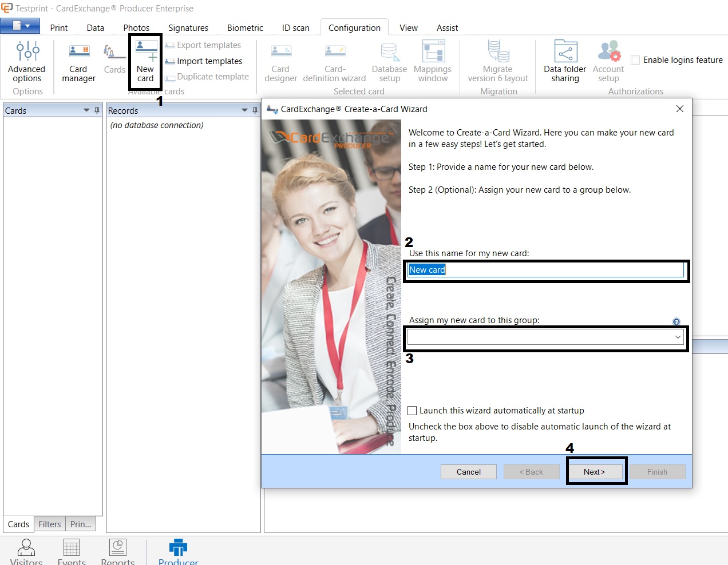Open the Card designer
The image size is (728, 565).
(280, 62)
